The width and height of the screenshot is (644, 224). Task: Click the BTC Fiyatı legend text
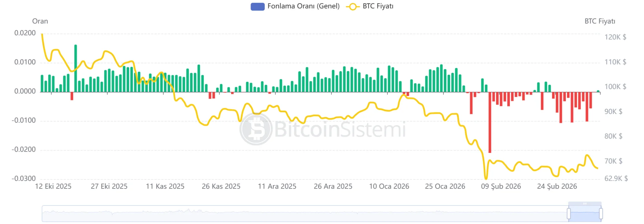[378, 6]
